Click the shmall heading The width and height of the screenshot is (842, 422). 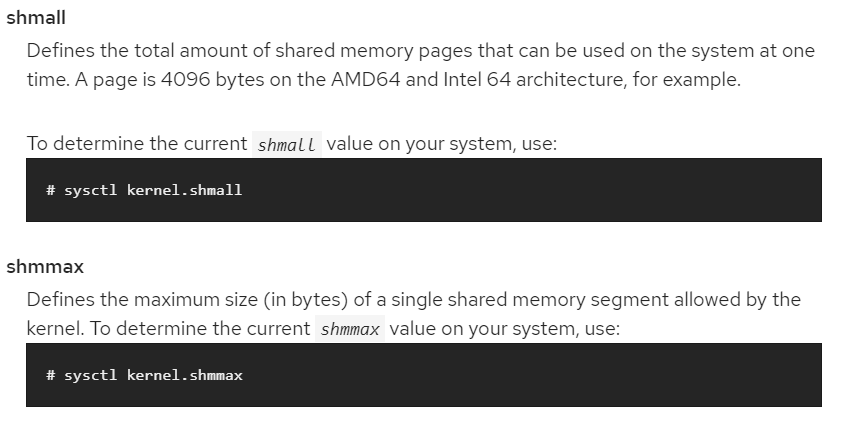tap(36, 18)
